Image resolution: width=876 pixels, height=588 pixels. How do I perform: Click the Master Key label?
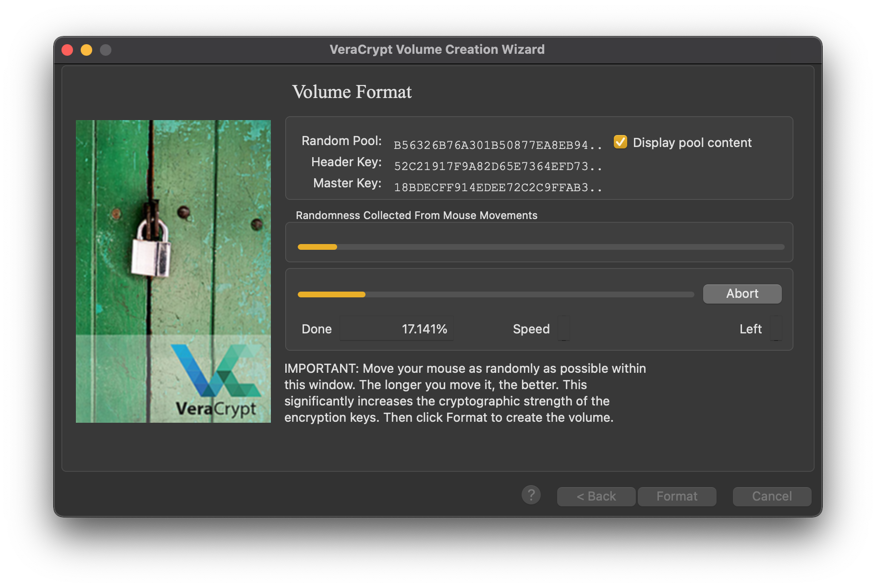[x=347, y=183]
